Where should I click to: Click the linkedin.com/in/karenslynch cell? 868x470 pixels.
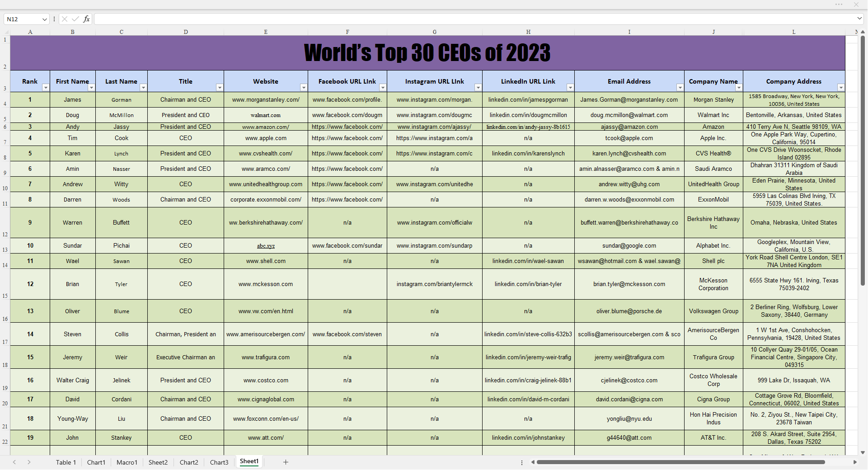click(528, 154)
